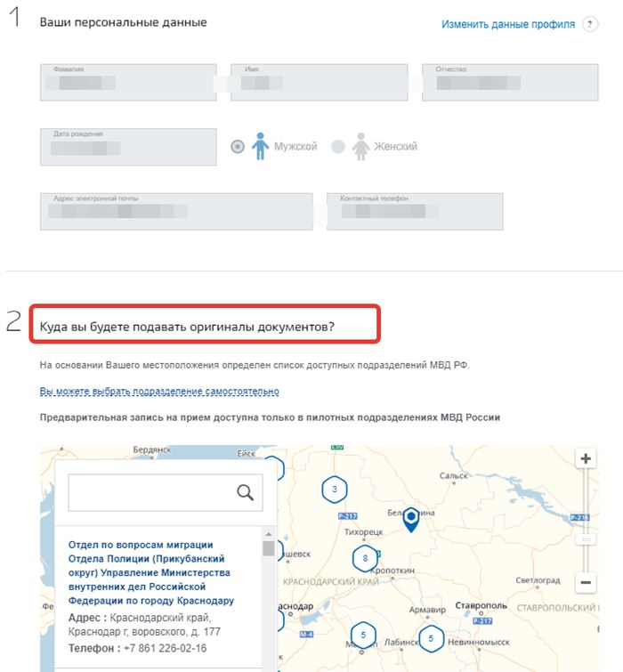Viewport: 623px width, 672px height.
Task: Click address text Краснодар г, воровского, д. 177
Action: coord(144,632)
